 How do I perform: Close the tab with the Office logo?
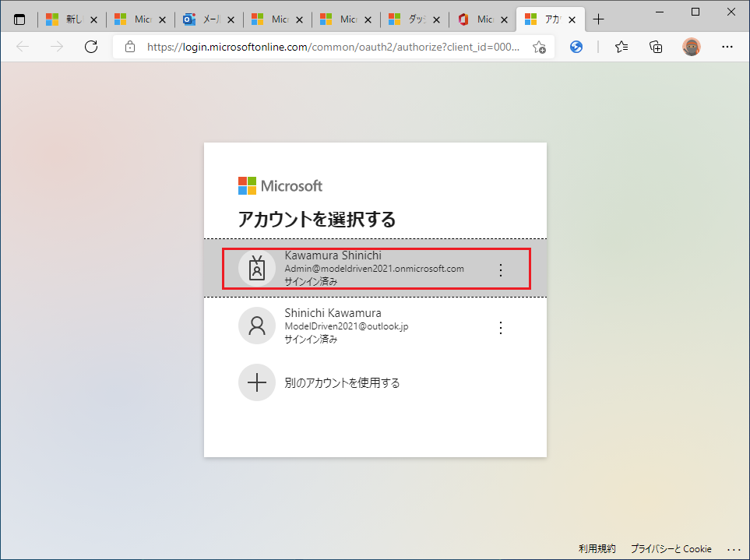[504, 19]
